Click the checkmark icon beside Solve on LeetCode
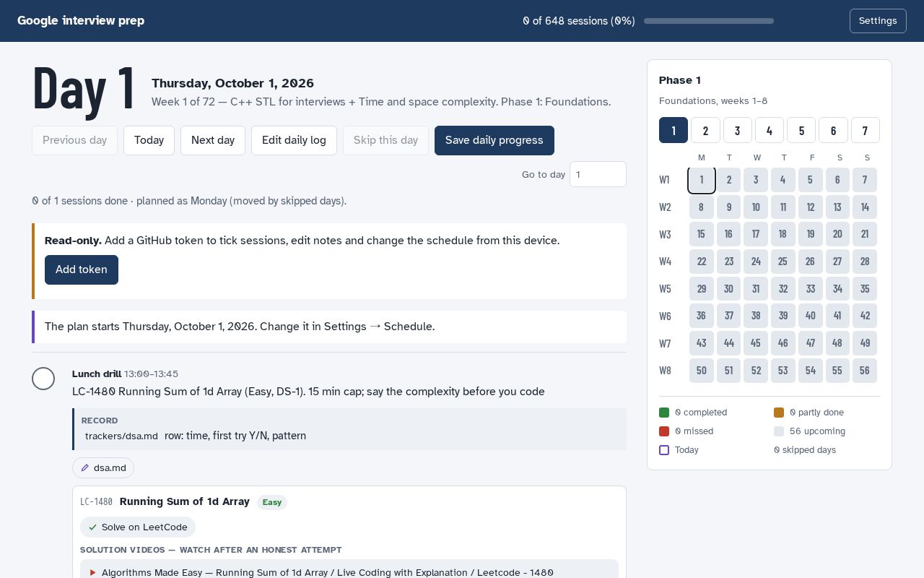924x578 pixels. (92, 527)
